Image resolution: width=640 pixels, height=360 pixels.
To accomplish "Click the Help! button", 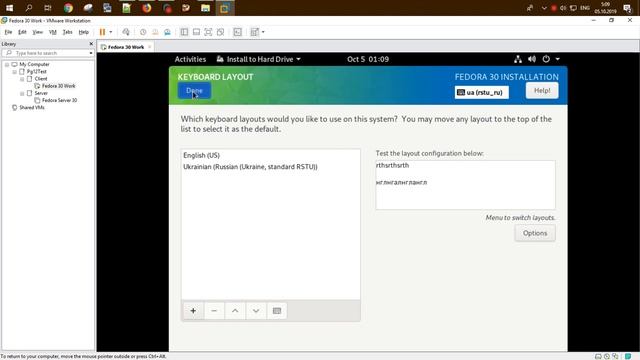I will click(542, 91).
